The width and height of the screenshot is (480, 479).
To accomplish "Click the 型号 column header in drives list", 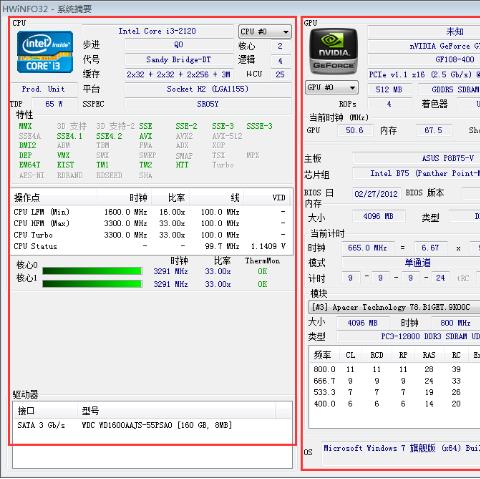I will [177, 411].
